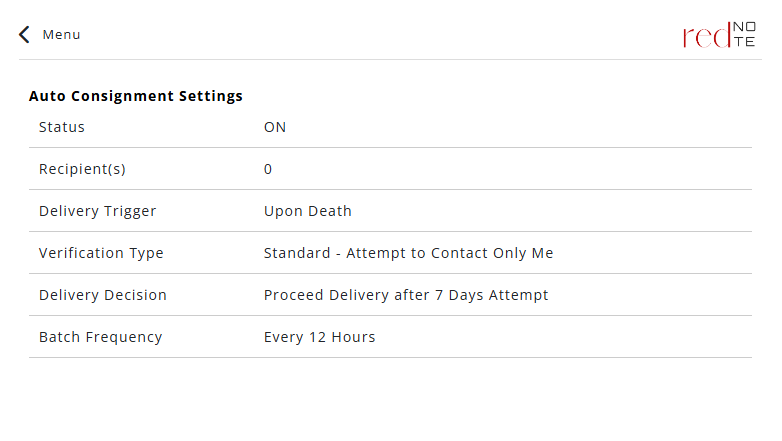Open Standard - Attempt to Contact Only Me

click(408, 253)
